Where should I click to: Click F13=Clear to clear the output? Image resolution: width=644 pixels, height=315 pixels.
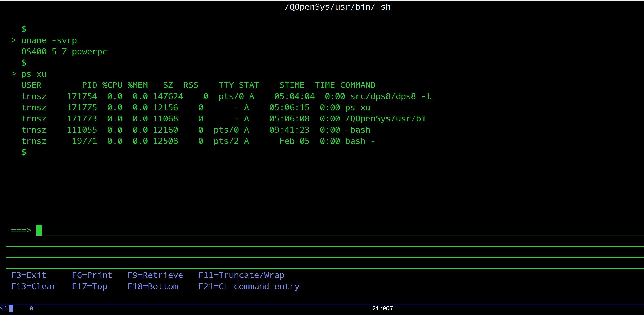34,286
